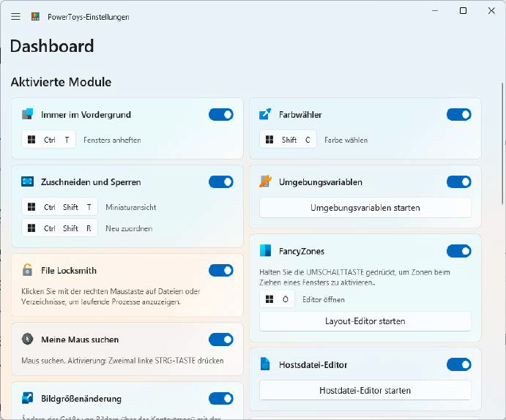Launch Layout-Editor starten button
This screenshot has width=506, height=420.
click(x=365, y=320)
